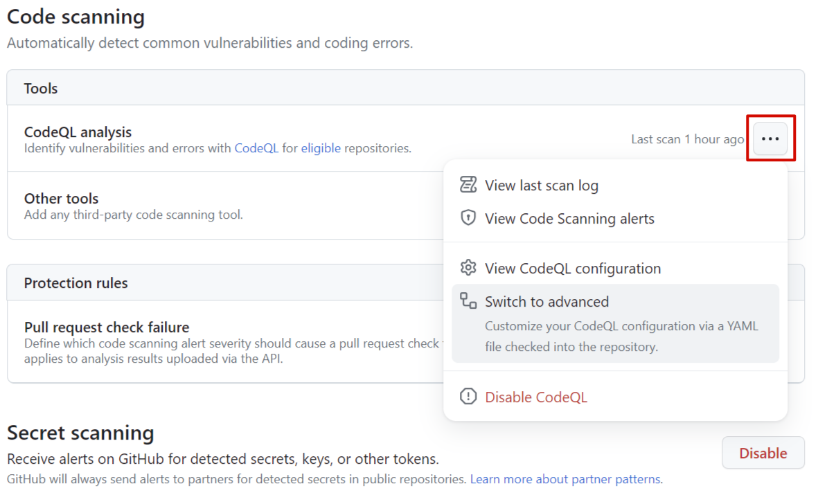Select the red "Disable CodeQL" text

click(x=535, y=397)
